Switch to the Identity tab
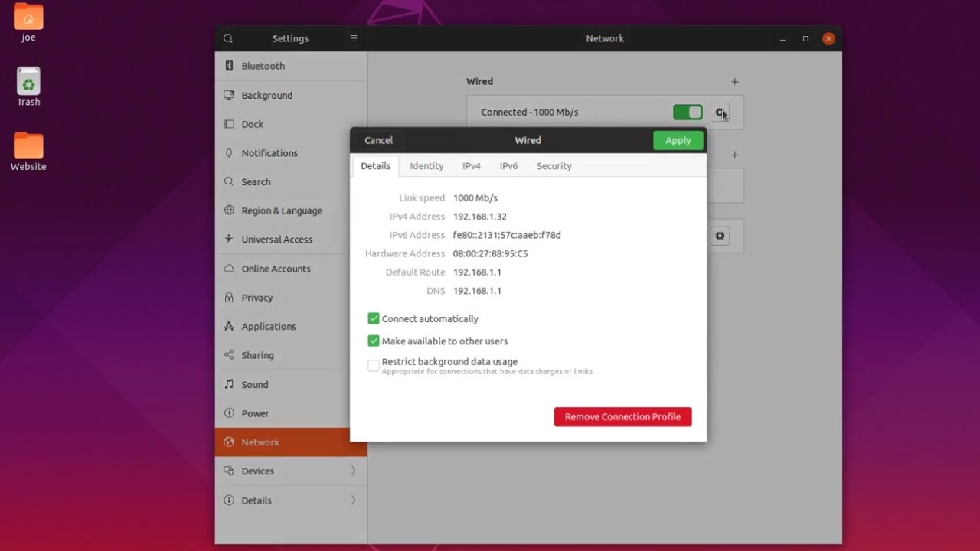This screenshot has width=980, height=551. (x=426, y=166)
